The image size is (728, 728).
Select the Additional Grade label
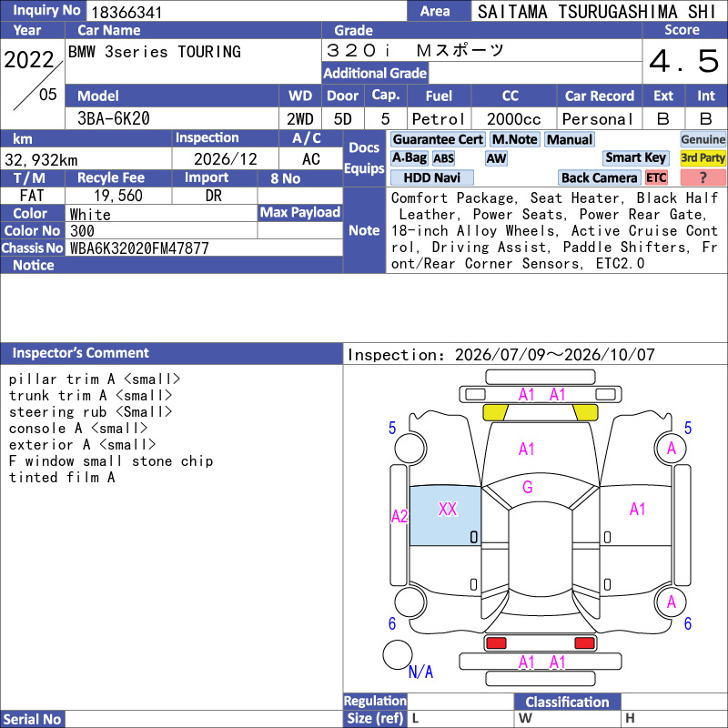[x=375, y=73]
